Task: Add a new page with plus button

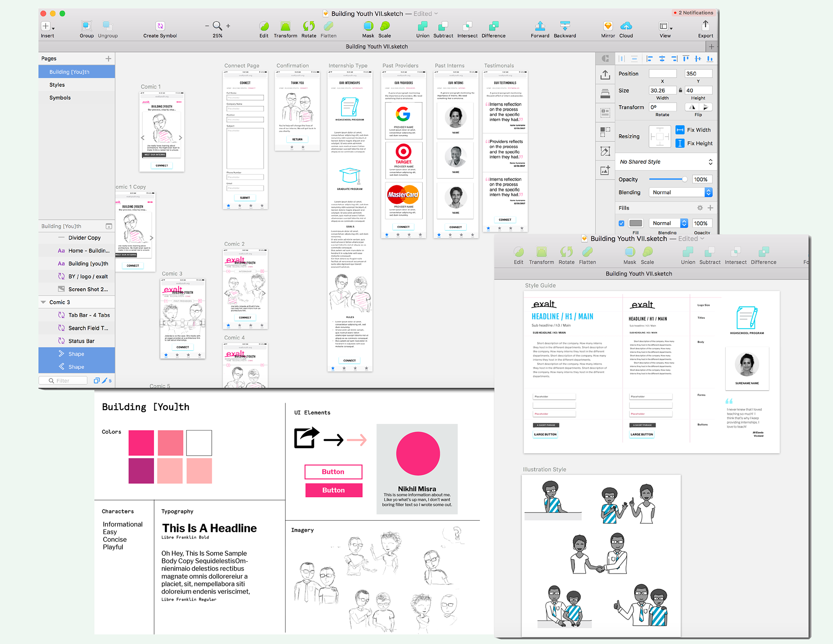Action: pos(108,59)
